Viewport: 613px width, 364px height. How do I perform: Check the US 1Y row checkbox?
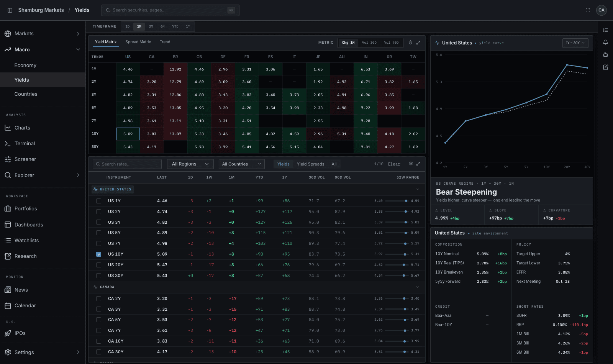(x=98, y=201)
